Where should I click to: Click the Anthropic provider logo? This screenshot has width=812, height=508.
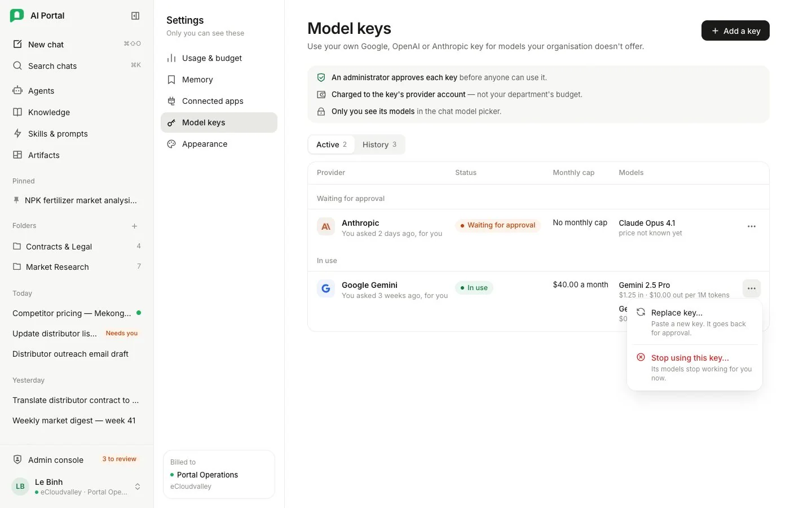[x=326, y=227]
